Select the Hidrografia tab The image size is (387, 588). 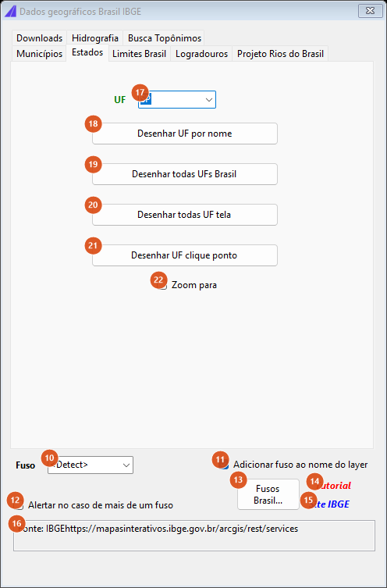[94, 38]
